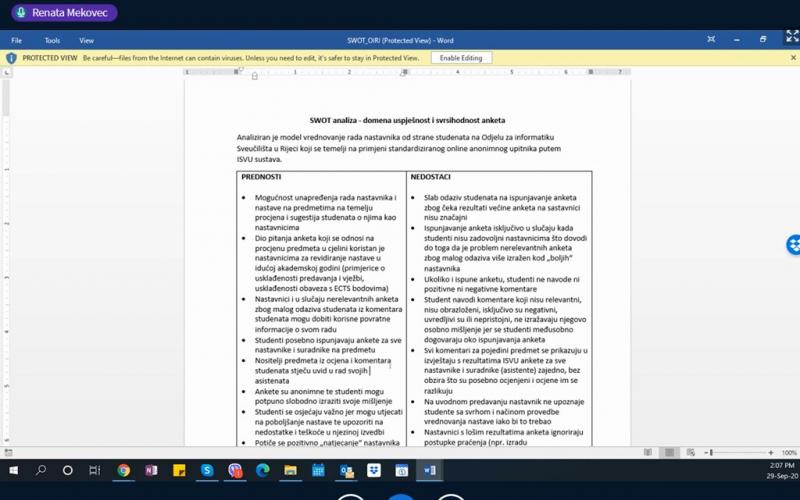The height and width of the screenshot is (500, 800).
Task: Click bullet 'Ankete su anonimne te studenti'
Action: click(x=323, y=396)
